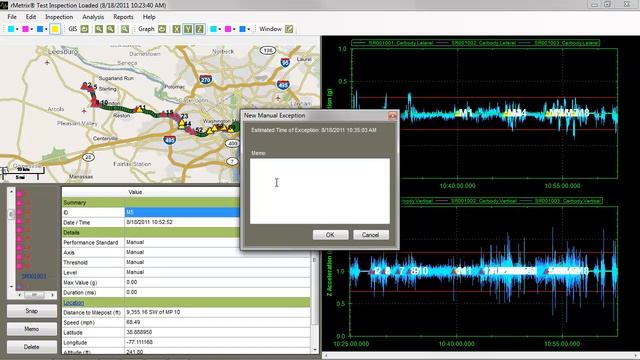Viewport: 640px width, 360px height.
Task: Collapse the Location section header
Action: click(186, 302)
